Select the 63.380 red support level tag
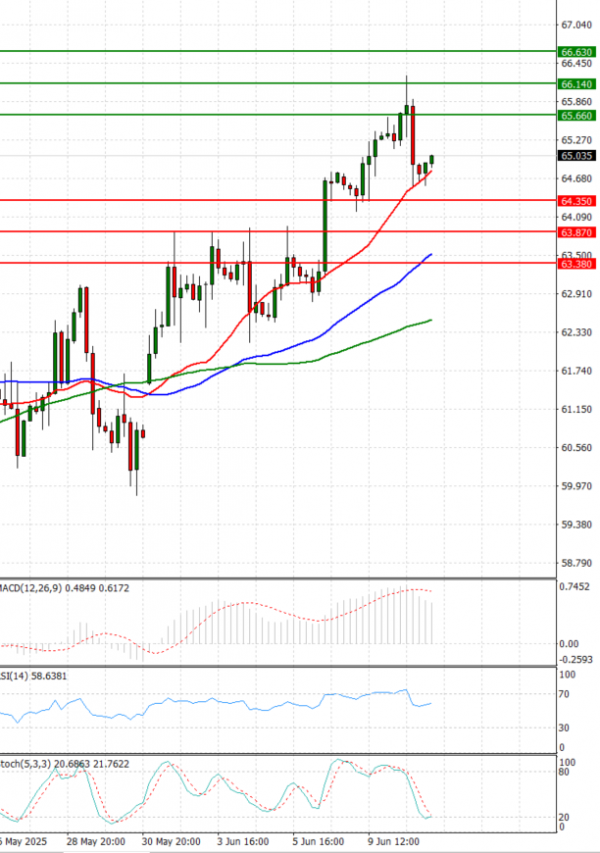Viewport: 600px width, 853px height. tap(576, 265)
